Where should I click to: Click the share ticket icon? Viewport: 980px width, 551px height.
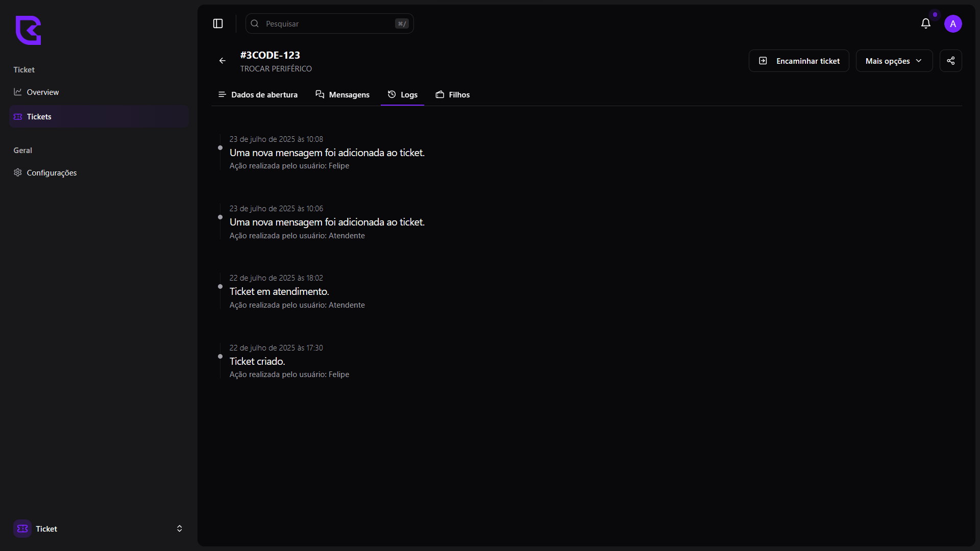(950, 61)
